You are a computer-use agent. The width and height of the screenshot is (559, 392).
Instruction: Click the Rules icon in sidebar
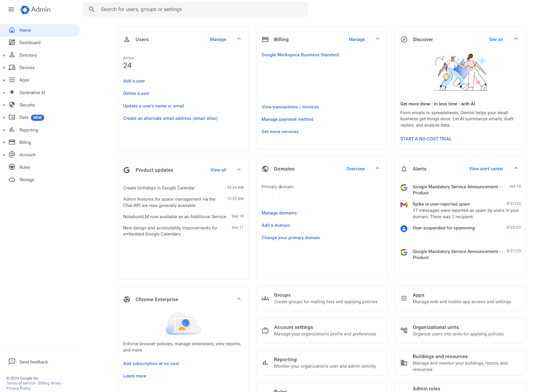pos(12,167)
